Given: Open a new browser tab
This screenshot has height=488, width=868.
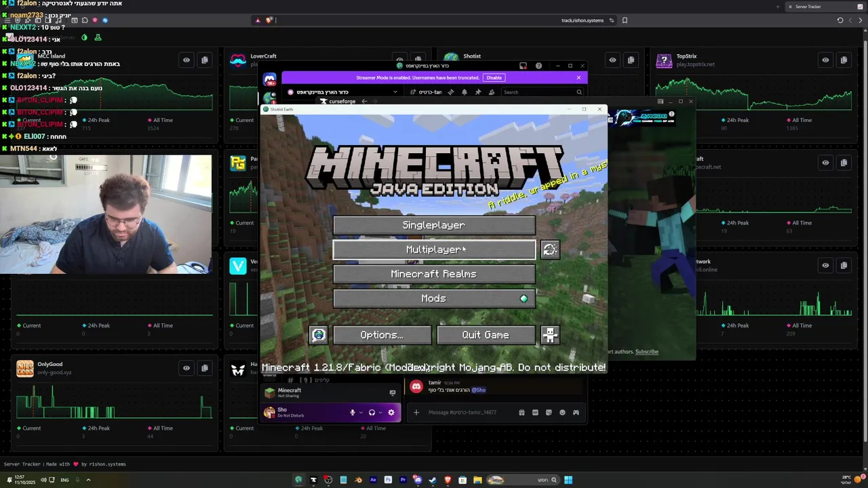Looking at the screenshot, I should click(778, 7).
